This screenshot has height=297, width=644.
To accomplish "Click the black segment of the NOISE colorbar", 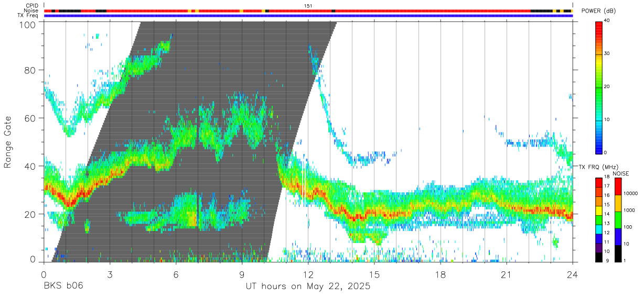I will (618, 254).
